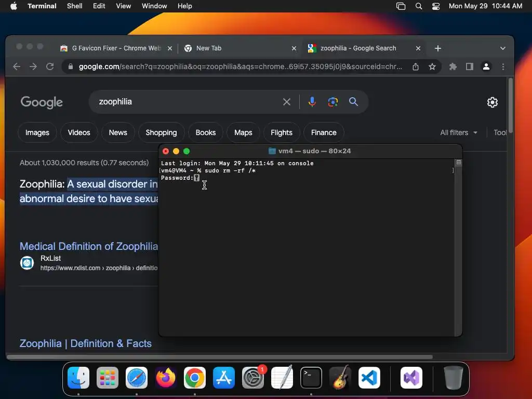Viewport: 532px width, 399px height.
Task: Open Visual Studio Code from Dock
Action: [369, 378]
